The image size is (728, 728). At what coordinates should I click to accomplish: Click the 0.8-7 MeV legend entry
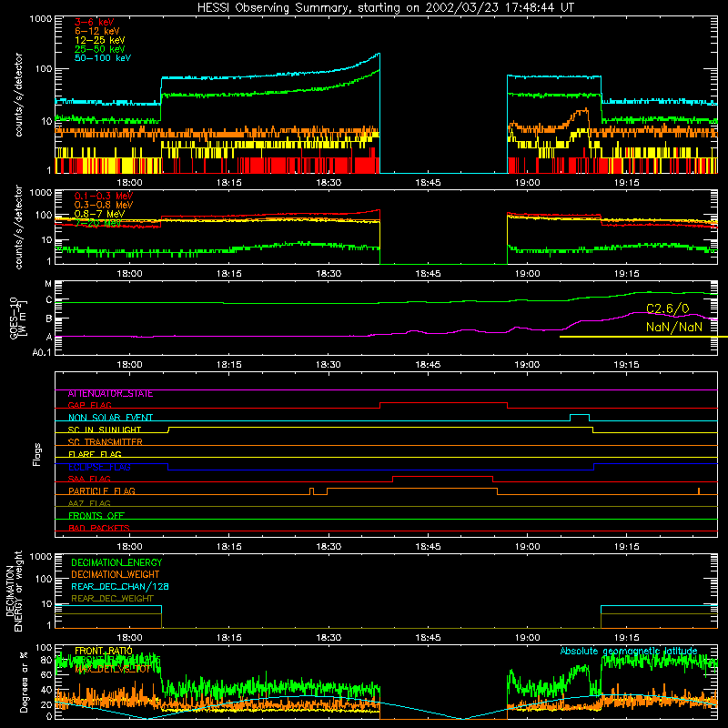(x=99, y=214)
